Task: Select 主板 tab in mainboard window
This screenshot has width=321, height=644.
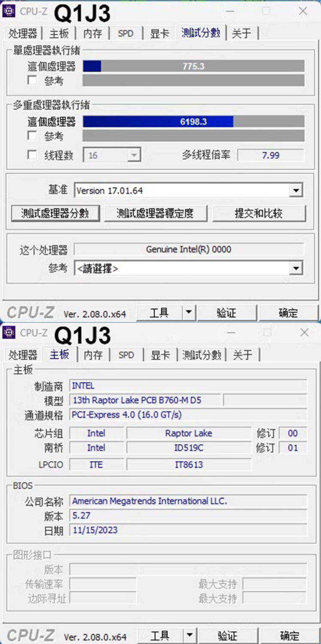Action: [59, 354]
